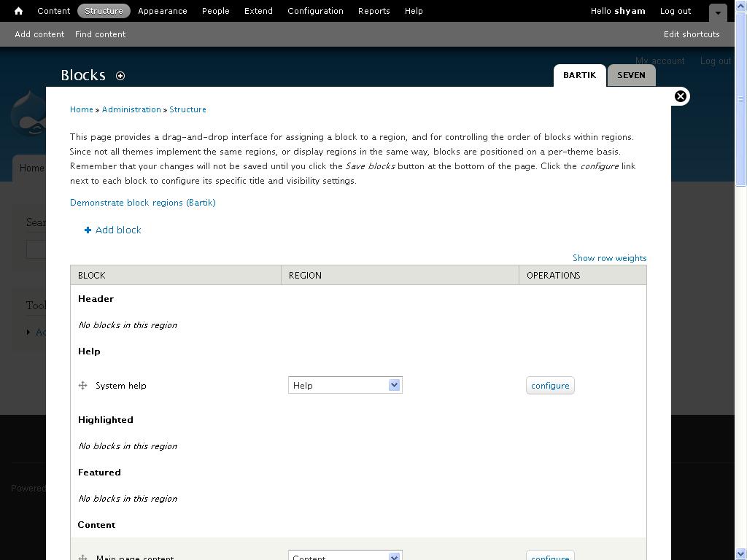
Task: Click the blue plus icon beside Add block
Action: (88, 230)
